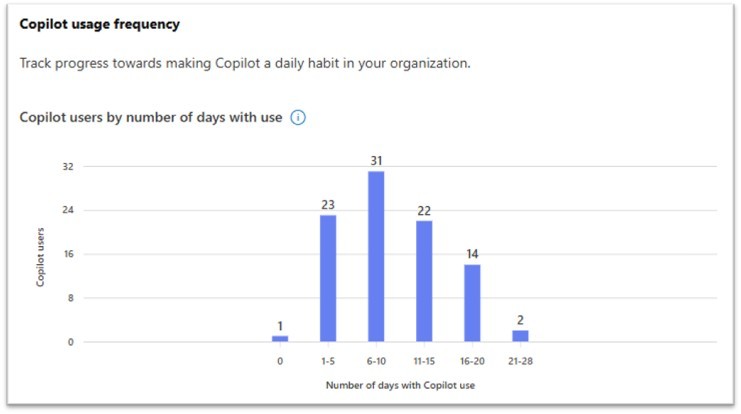Screen dimensions: 741x414
Task: Click the bar for 0 days
Action: [280, 338]
